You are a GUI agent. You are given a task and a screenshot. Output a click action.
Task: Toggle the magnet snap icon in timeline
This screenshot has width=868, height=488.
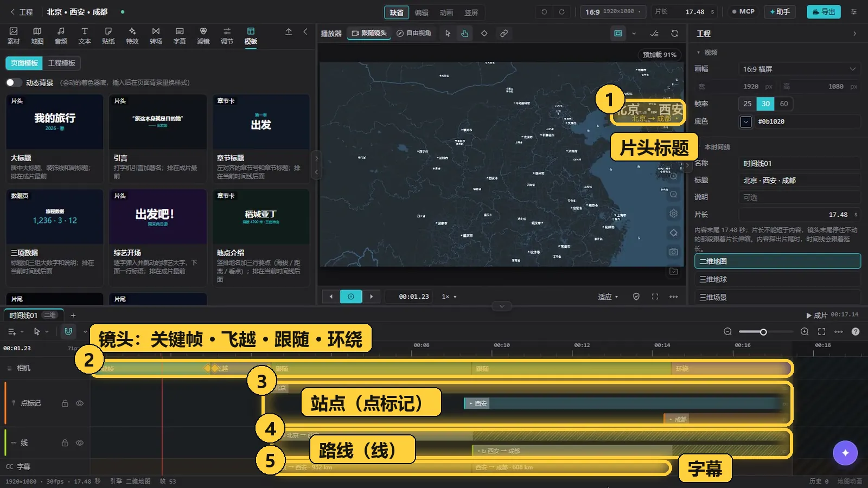click(68, 331)
